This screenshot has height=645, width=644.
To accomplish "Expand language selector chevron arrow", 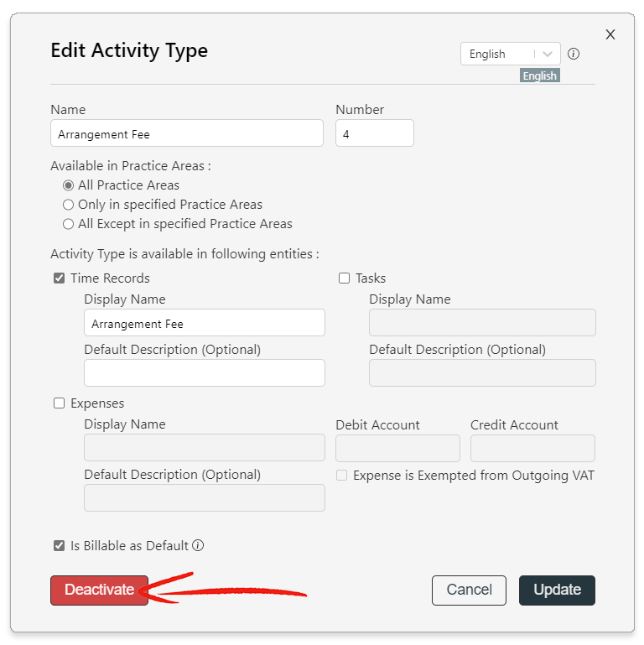I will pyautogui.click(x=548, y=54).
